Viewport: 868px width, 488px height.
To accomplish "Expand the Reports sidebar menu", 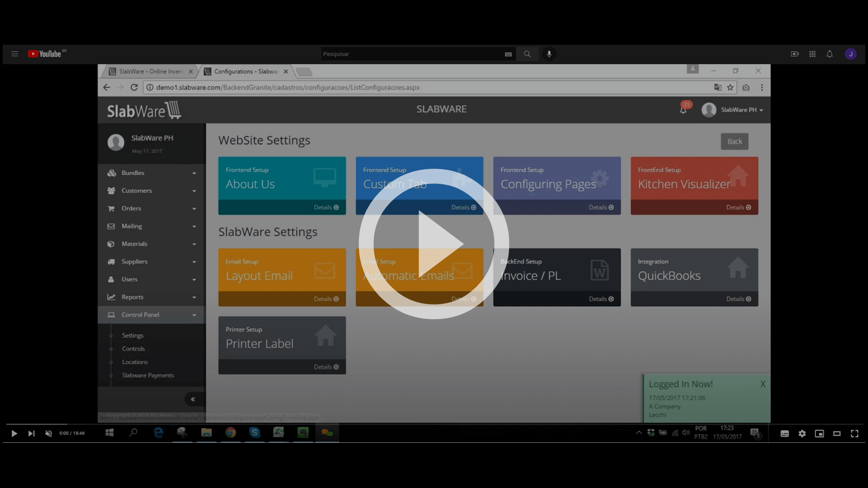I will coord(151,297).
